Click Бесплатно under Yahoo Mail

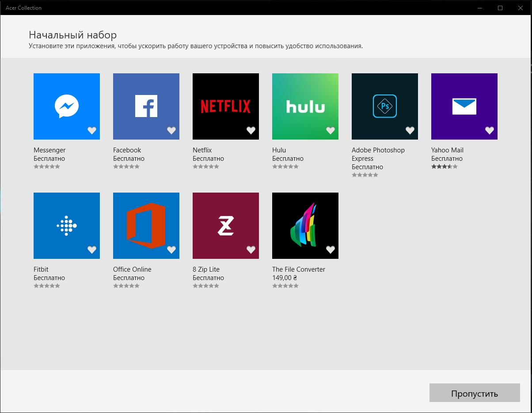[x=447, y=159]
